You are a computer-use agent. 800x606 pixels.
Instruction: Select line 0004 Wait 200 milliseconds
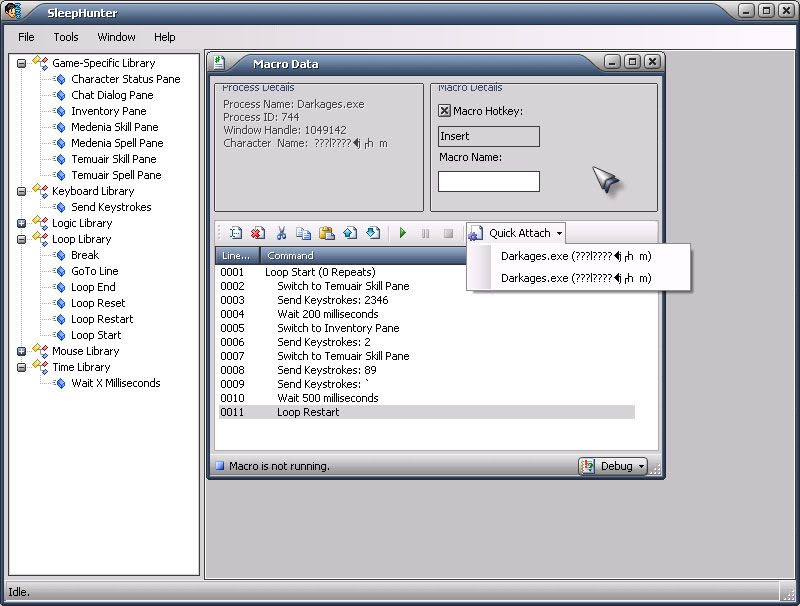point(427,314)
